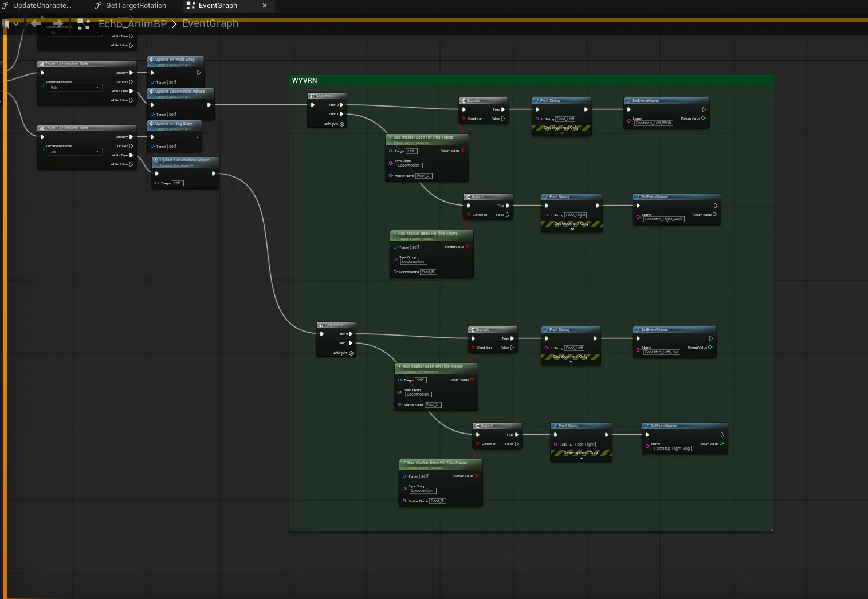Close the EventGraph tab
Image resolution: width=868 pixels, height=599 pixels.
(265, 6)
